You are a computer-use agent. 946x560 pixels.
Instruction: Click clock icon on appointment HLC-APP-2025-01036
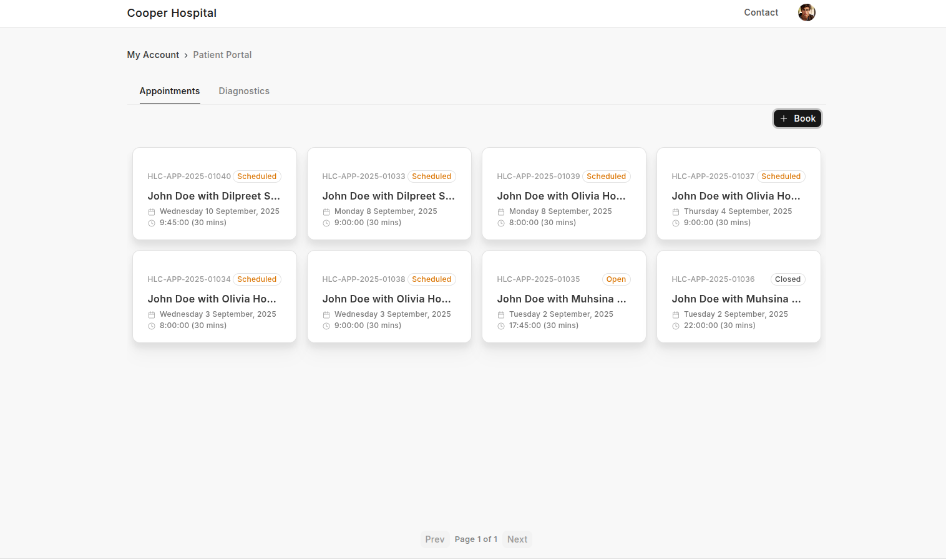click(x=676, y=326)
